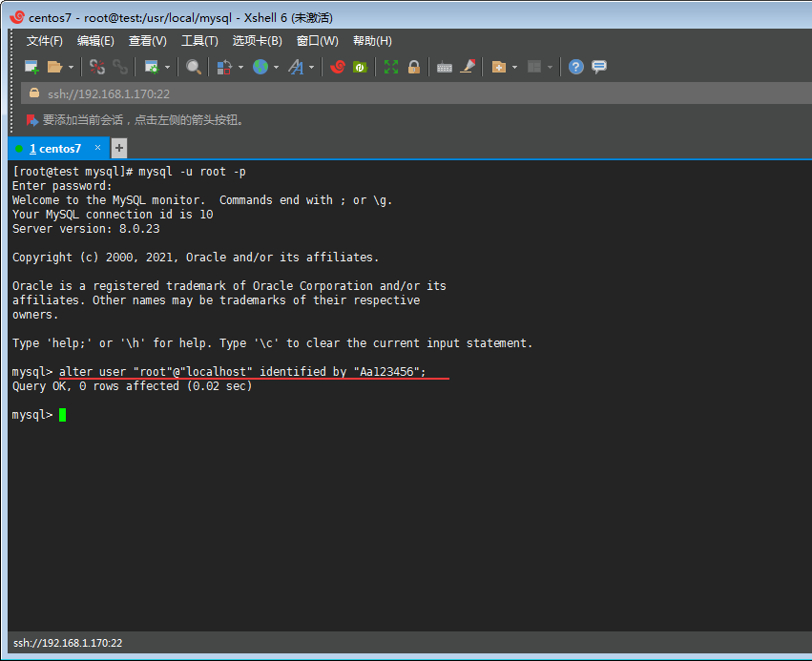Click the 'Query OK, 0 rows affected' line

(x=132, y=386)
